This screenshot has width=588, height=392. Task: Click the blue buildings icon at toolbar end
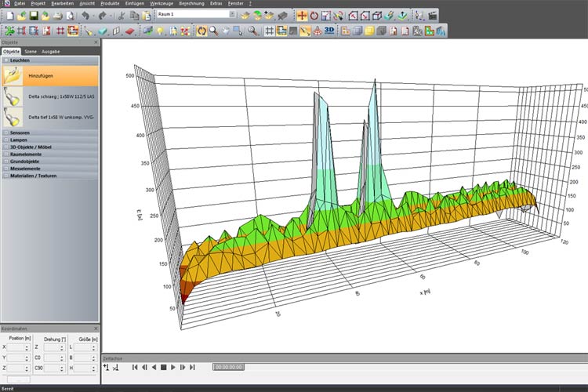coord(441,31)
